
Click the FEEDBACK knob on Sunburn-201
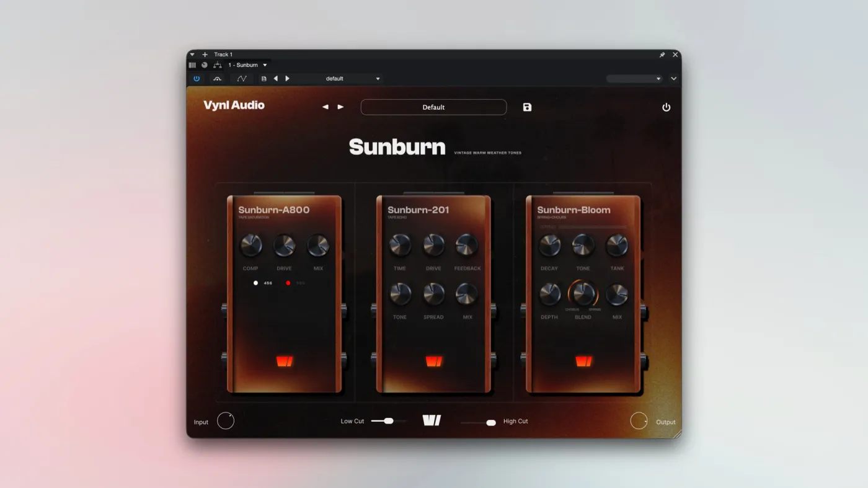point(467,246)
